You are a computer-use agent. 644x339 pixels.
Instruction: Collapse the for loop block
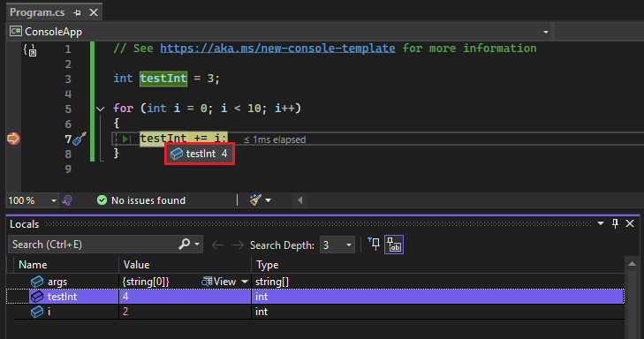(100, 109)
